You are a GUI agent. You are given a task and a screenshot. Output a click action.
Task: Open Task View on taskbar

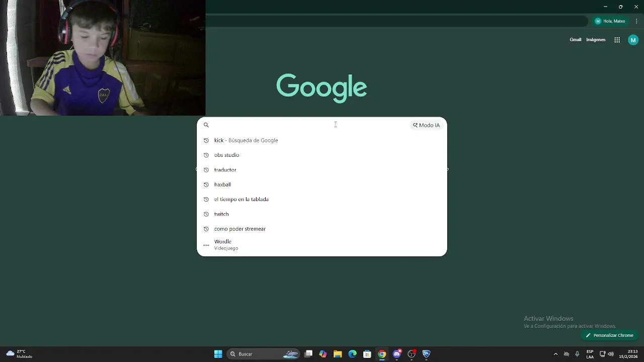point(308,354)
